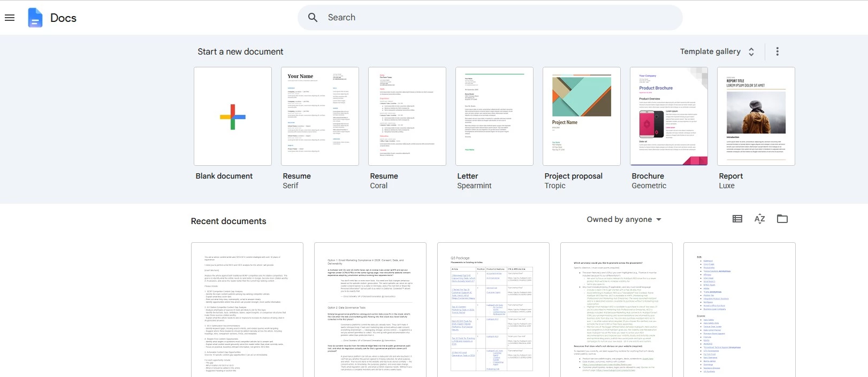Viewport: 868px width, 377px height.
Task: Click the Blank document label
Action: coord(224,176)
